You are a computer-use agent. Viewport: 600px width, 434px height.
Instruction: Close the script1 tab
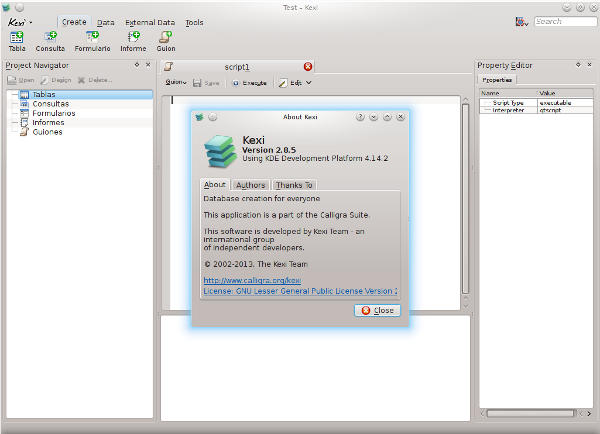click(308, 67)
